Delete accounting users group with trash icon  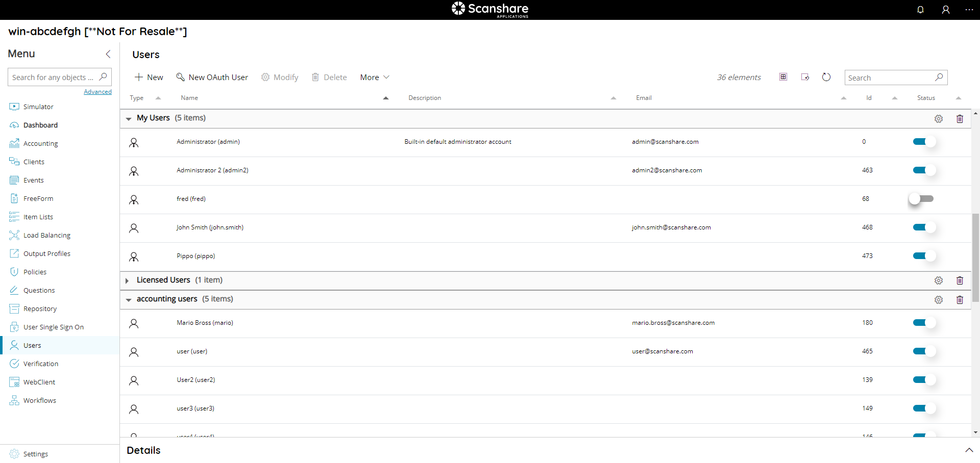[960, 300]
